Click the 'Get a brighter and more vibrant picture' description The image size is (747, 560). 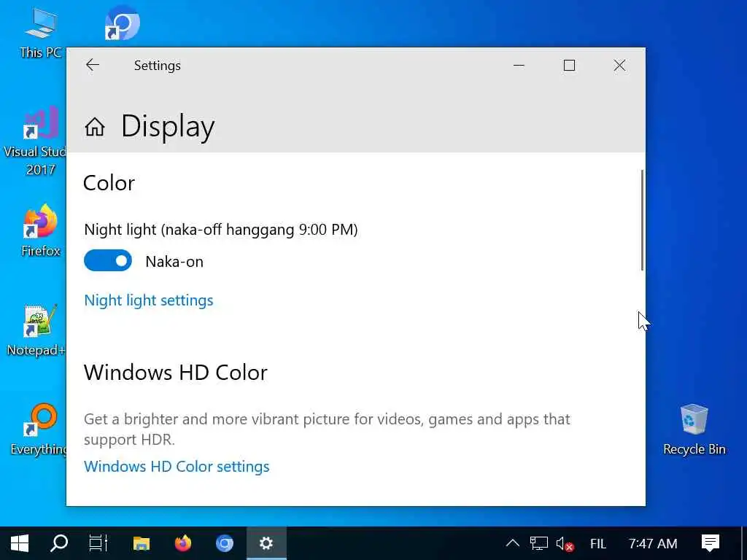(327, 429)
